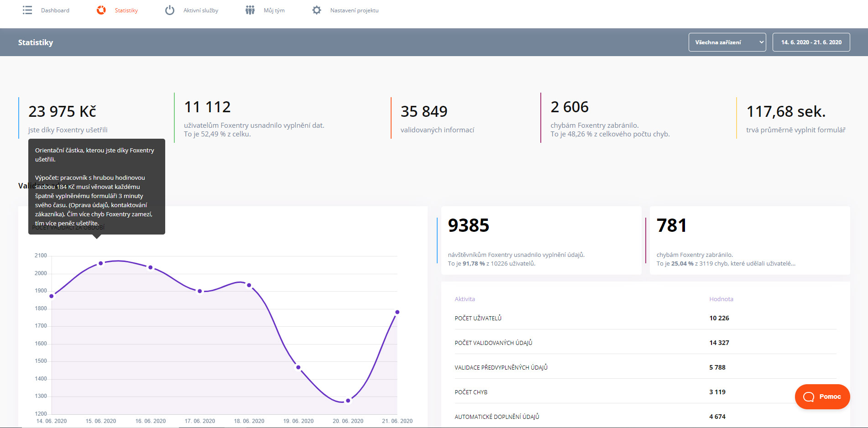Click chart data point for 18. 06. 2020
Viewport: 868px width, 428px height.
pos(249,285)
